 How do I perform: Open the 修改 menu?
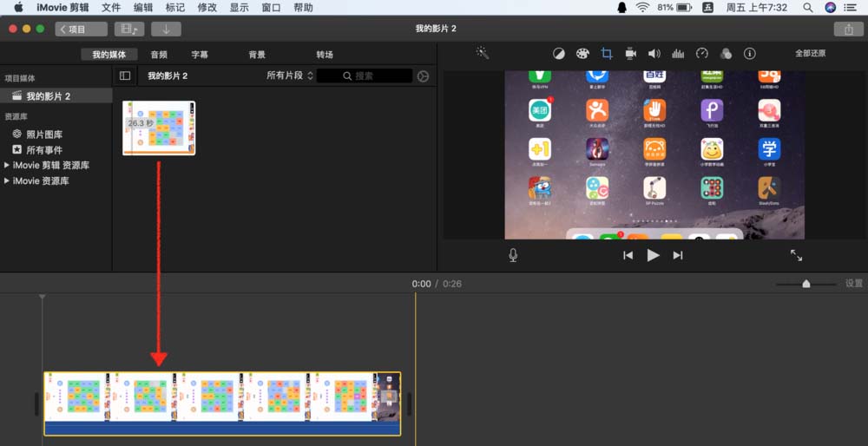pos(207,8)
